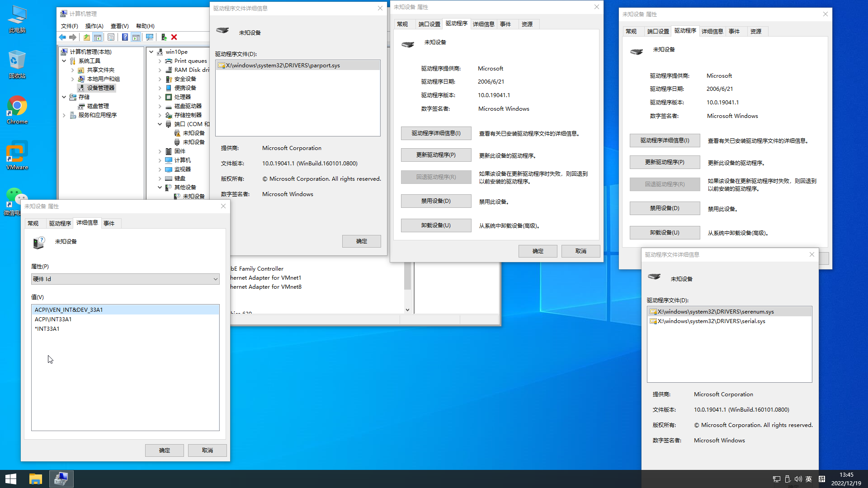Click 禁用设备(D) in the rightmost properties window

[665, 208]
